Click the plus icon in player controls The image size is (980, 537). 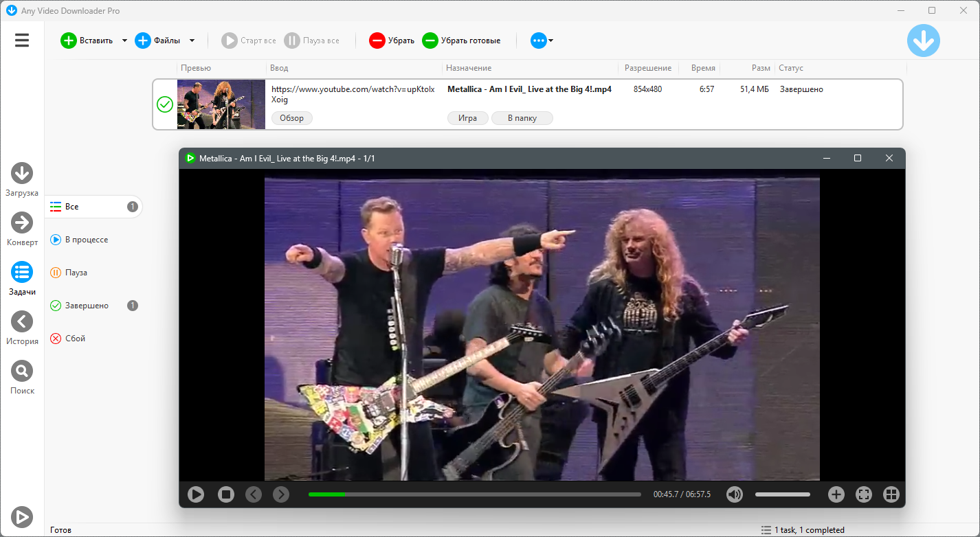pyautogui.click(x=836, y=494)
